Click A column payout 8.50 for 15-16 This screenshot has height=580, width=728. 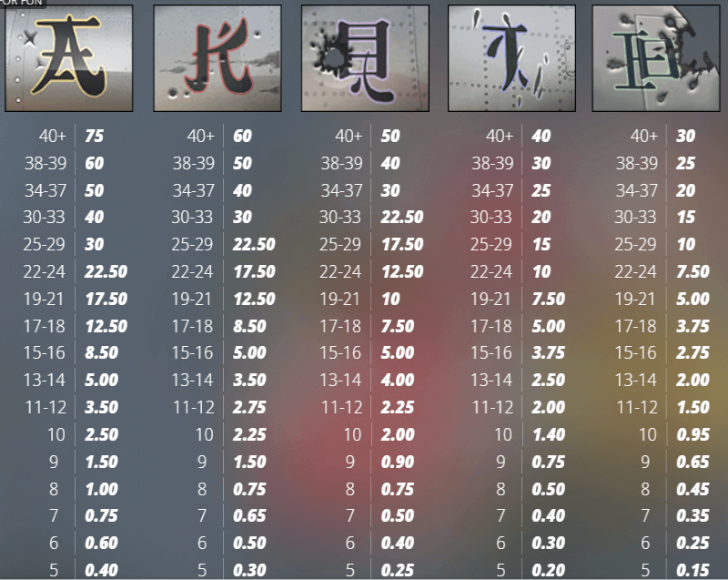(x=102, y=353)
